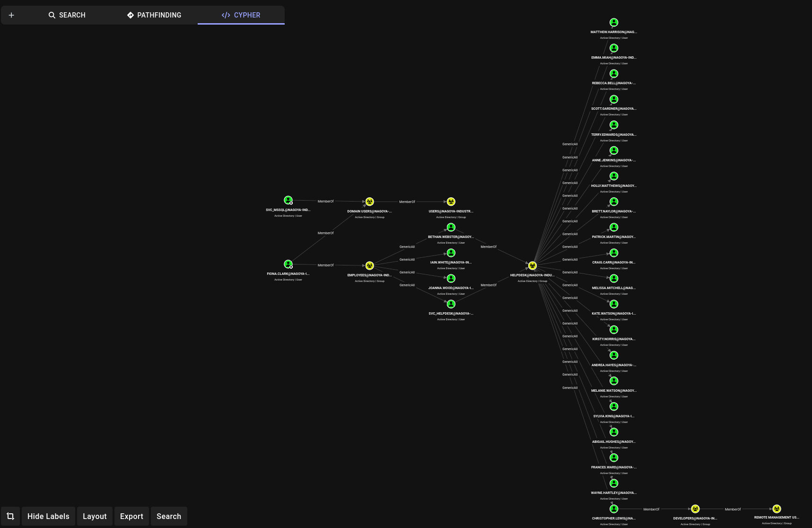Image resolution: width=812 pixels, height=528 pixels.
Task: Switch to the PATHFINDING tab
Action: click(x=154, y=15)
